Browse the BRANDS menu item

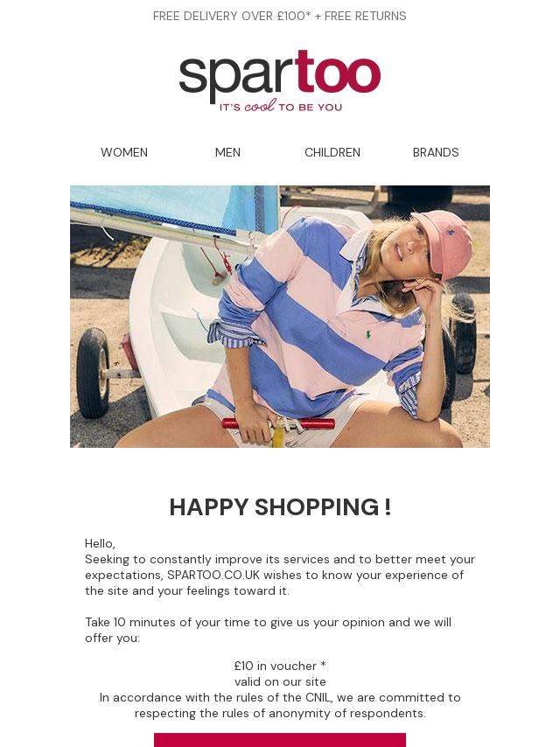point(436,152)
